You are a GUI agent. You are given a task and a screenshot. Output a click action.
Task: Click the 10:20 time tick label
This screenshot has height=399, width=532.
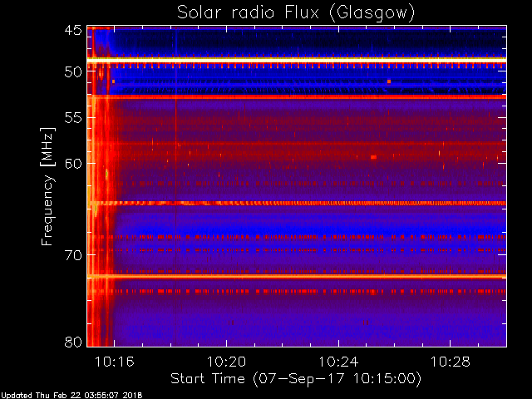click(226, 362)
